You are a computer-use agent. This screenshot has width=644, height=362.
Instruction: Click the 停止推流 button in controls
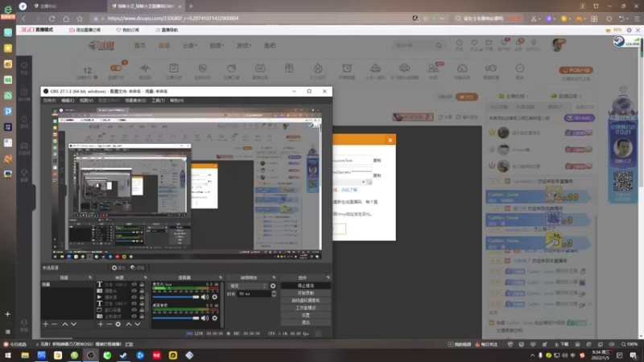306,286
